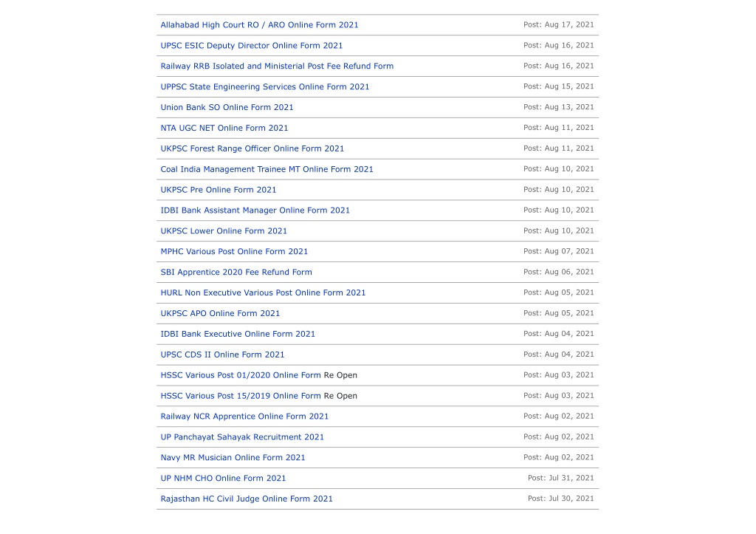Open HURL Non Executive Various Post Online Form

click(264, 292)
